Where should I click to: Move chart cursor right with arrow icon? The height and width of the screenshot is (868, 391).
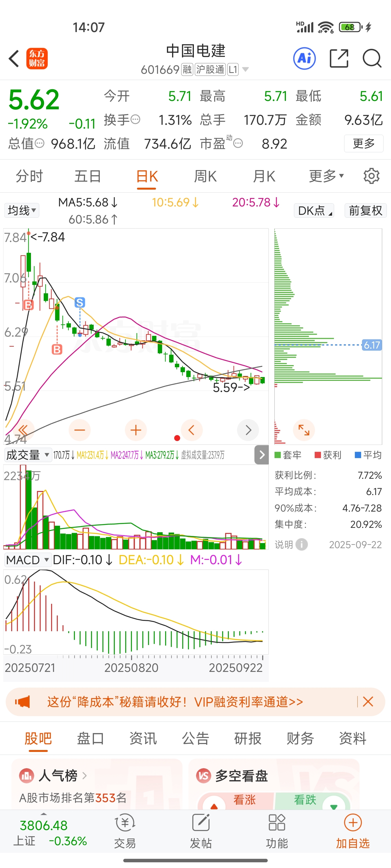pos(248,430)
